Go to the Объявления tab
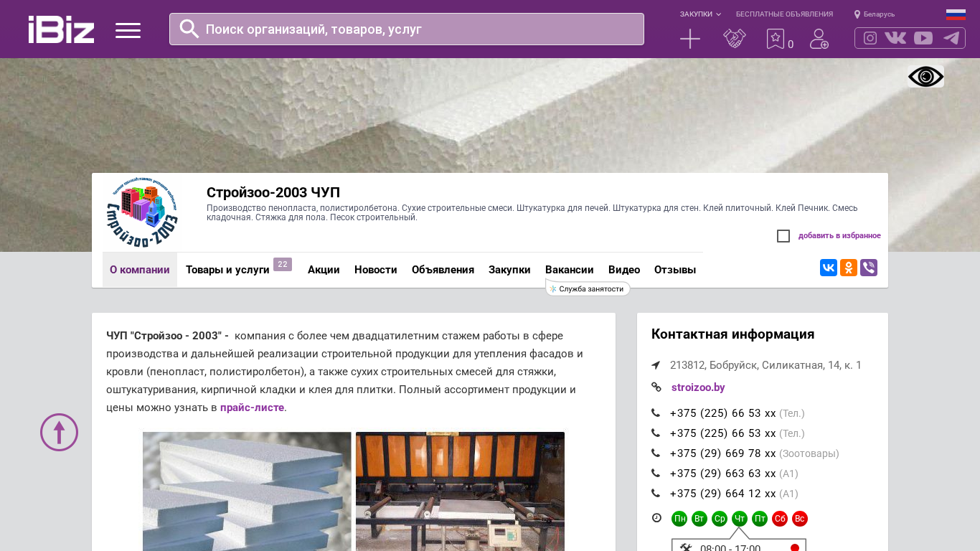Image resolution: width=980 pixels, height=551 pixels. 443,270
